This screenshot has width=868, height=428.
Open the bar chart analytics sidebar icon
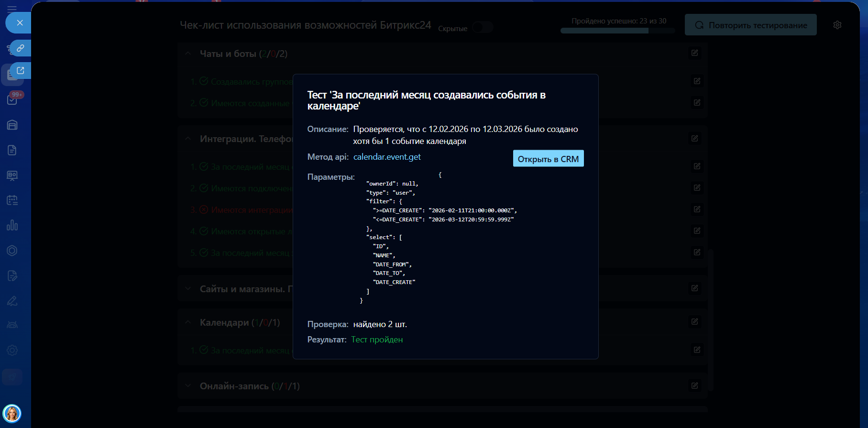[x=12, y=225]
